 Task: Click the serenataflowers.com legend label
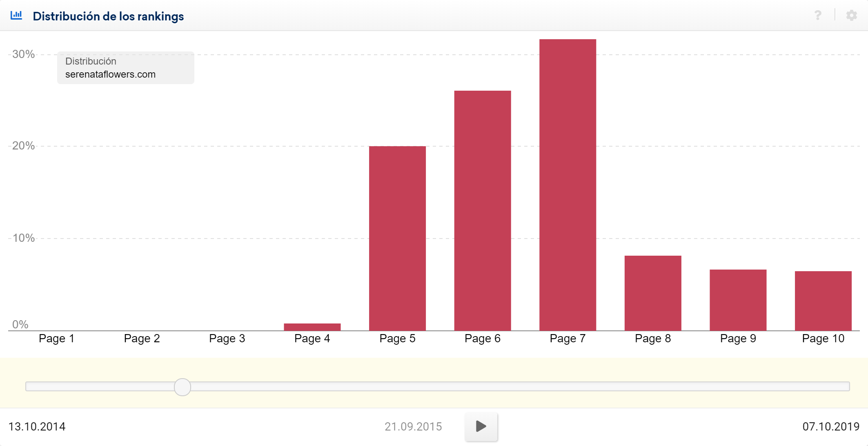pos(110,74)
